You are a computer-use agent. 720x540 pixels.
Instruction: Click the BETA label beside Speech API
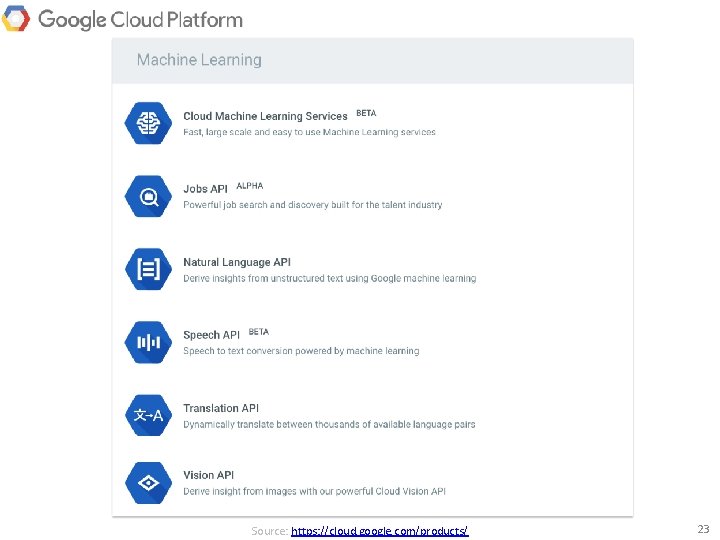(259, 332)
